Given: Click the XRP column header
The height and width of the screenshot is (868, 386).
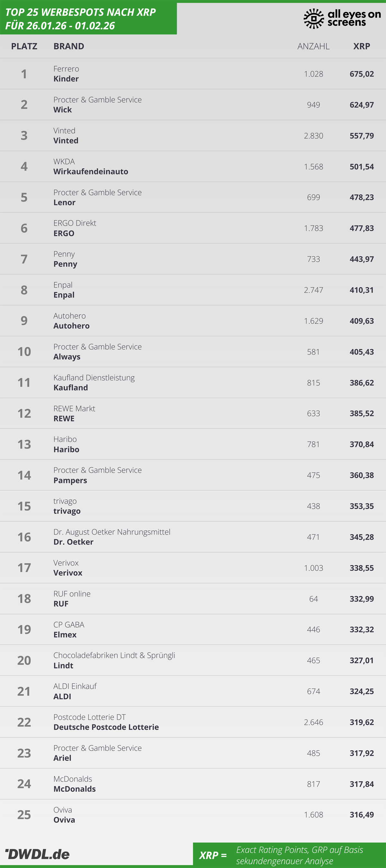Looking at the screenshot, I should click(362, 46).
